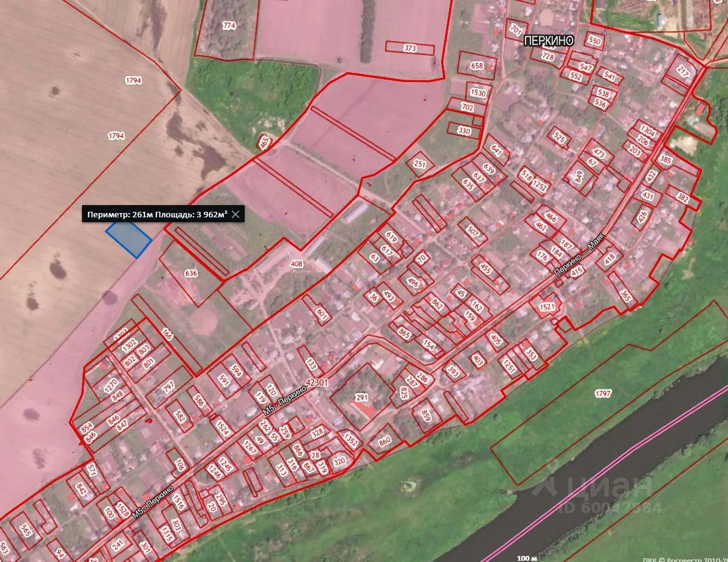Select parcel labeled 320
The width and height of the screenshot is (728, 562).
click(340, 461)
